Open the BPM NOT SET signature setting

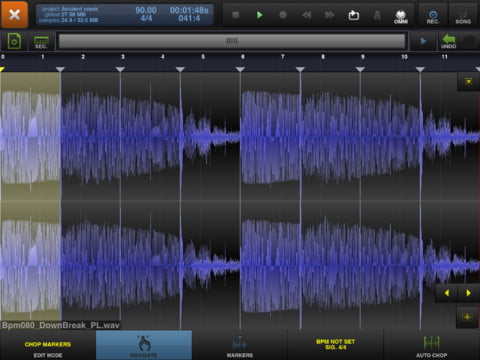(x=336, y=345)
